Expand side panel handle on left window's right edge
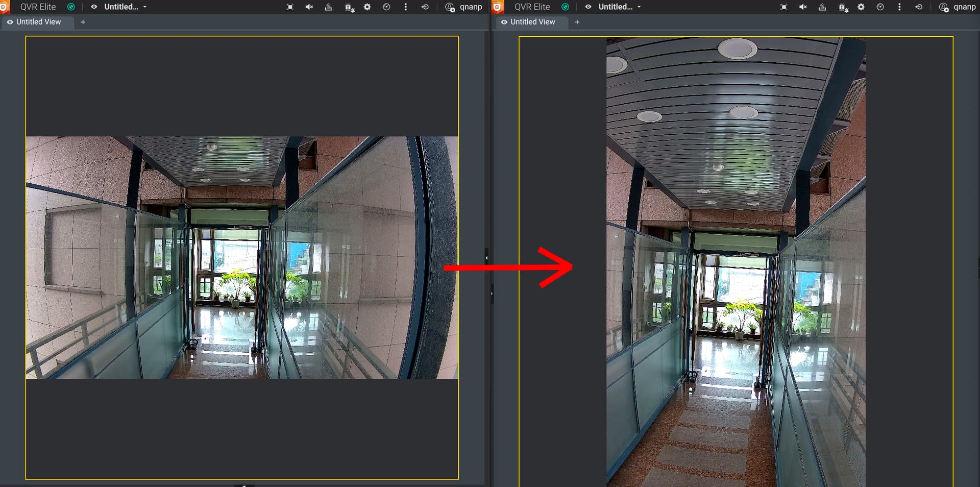Viewport: 980px width, 487px height. coord(486,258)
